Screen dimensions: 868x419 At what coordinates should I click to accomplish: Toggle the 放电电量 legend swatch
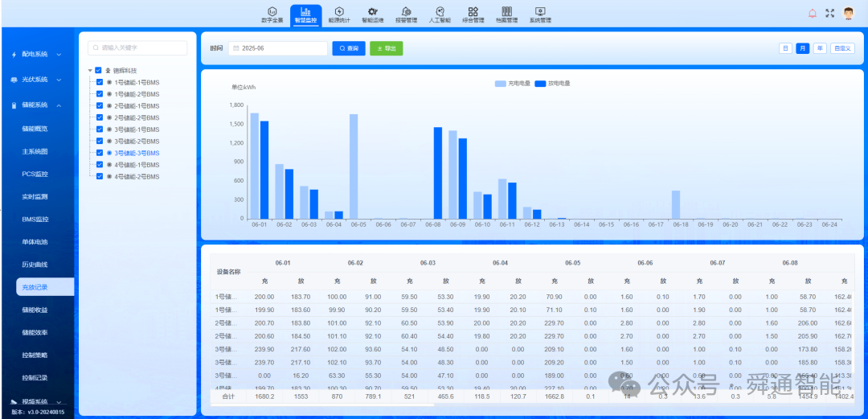point(540,84)
